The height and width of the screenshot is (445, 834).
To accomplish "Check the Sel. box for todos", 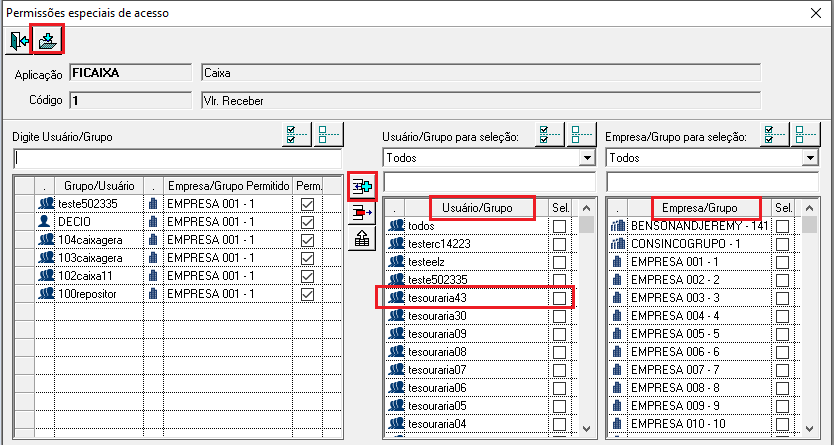I will (559, 226).
